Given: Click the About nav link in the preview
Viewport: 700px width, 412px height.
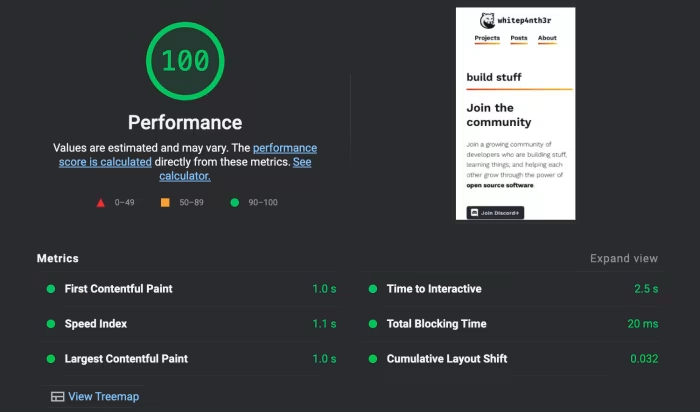Looking at the screenshot, I should (547, 38).
